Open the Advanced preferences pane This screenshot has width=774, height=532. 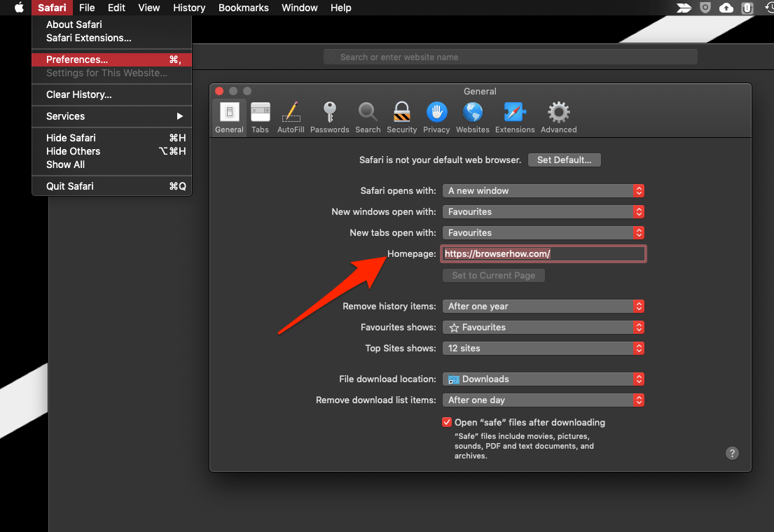(x=559, y=118)
